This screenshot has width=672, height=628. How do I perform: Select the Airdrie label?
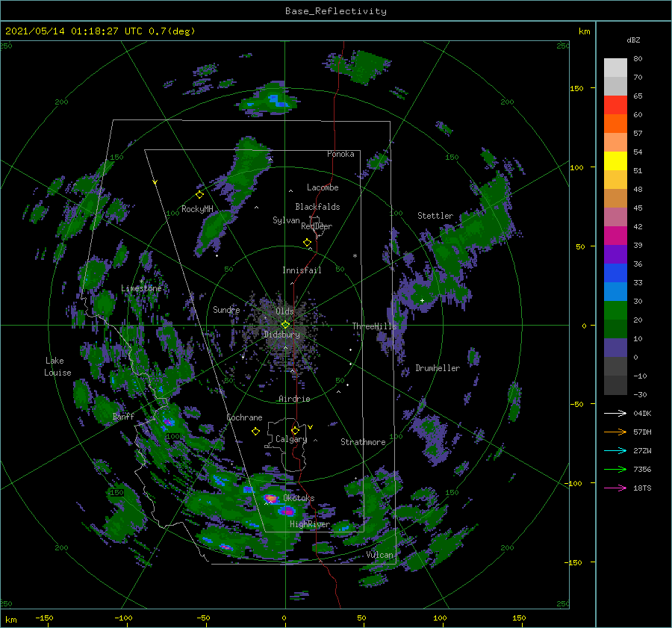(294, 399)
